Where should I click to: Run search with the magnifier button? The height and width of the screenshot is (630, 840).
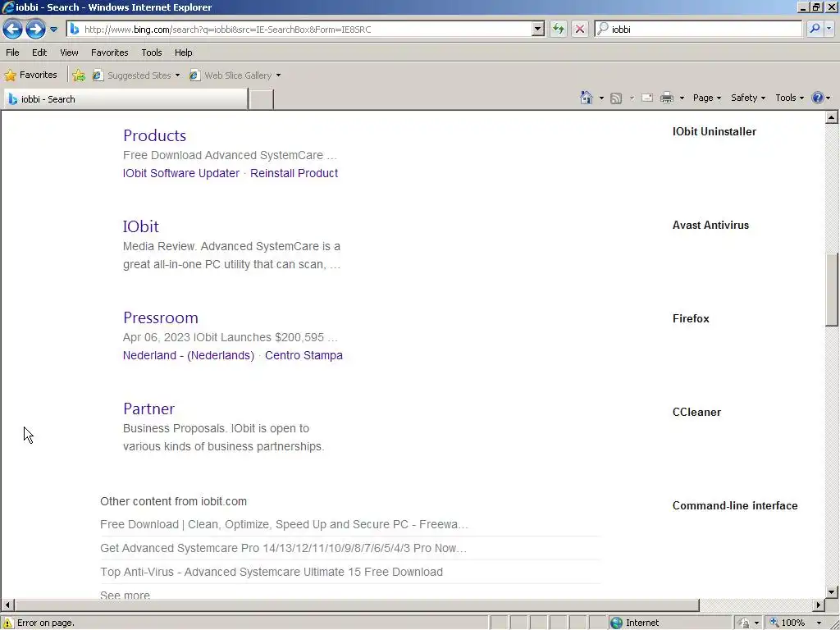pos(815,29)
